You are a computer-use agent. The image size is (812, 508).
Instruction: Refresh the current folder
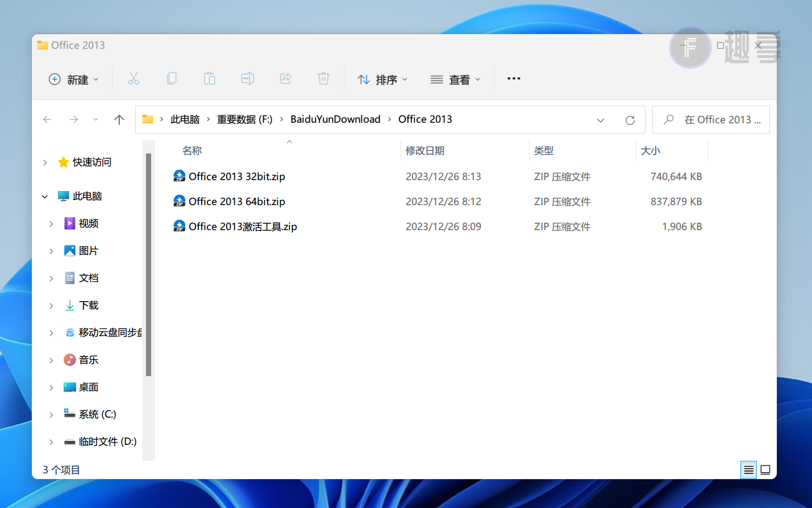point(630,120)
